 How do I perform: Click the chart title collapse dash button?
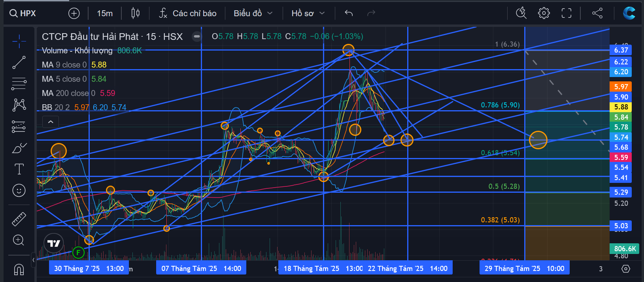click(196, 37)
